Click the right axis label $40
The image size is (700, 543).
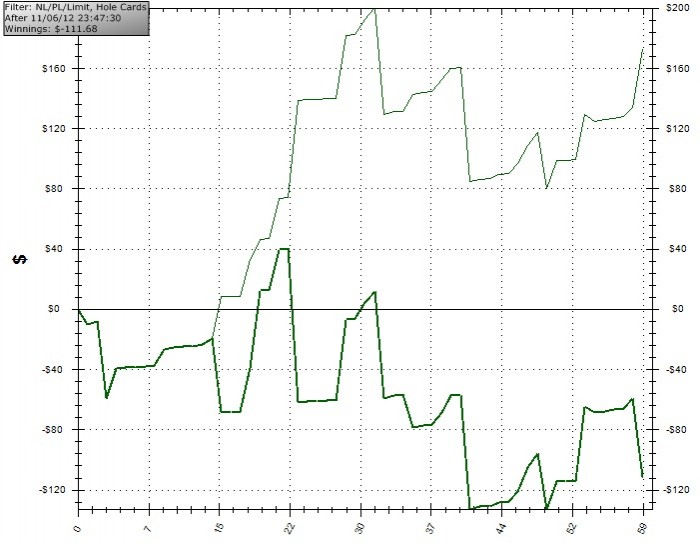677,249
